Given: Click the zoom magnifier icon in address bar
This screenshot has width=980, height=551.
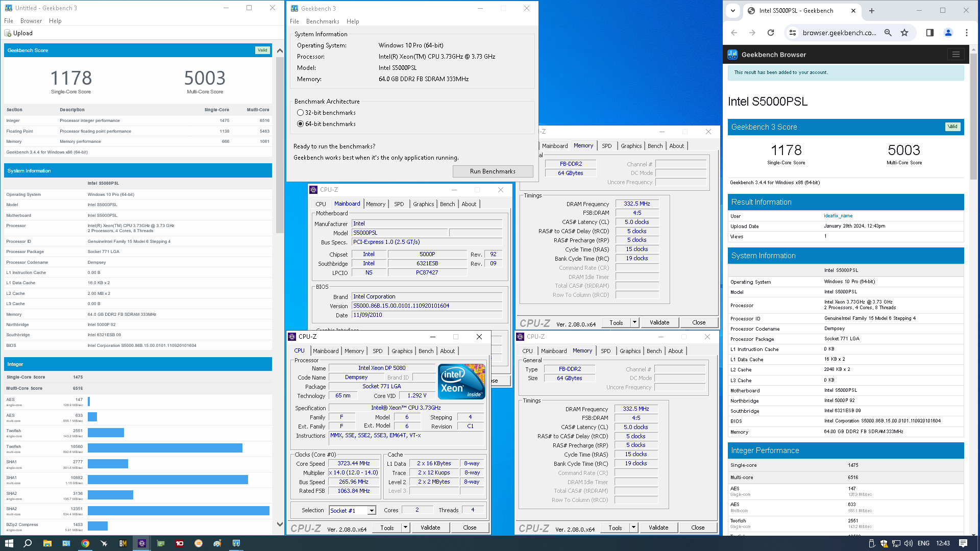Looking at the screenshot, I should pos(888,33).
